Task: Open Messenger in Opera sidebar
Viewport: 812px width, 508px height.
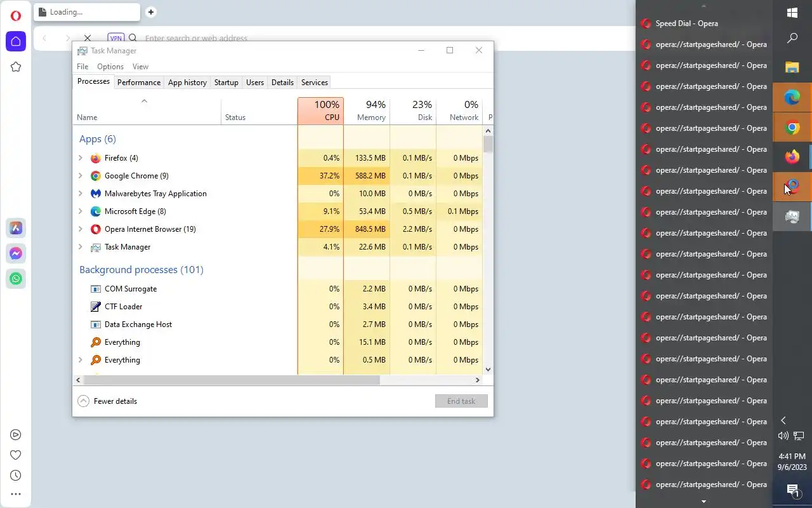Action: (x=16, y=253)
